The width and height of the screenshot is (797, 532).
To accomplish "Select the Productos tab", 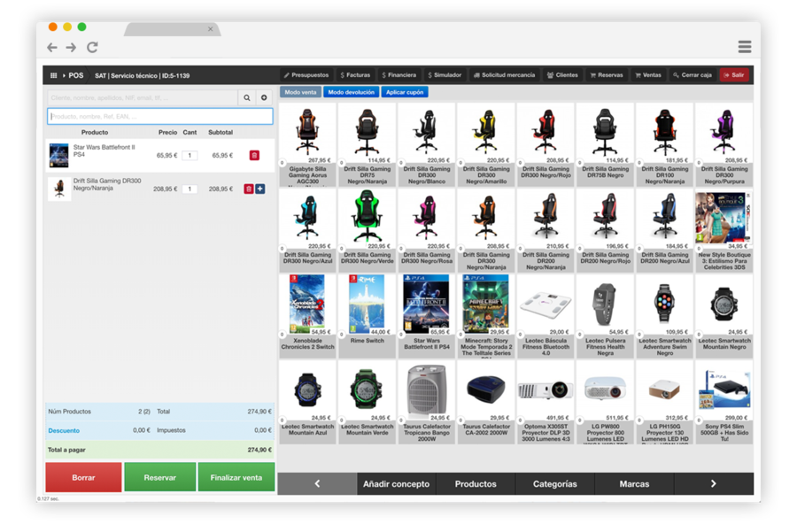I will [476, 483].
